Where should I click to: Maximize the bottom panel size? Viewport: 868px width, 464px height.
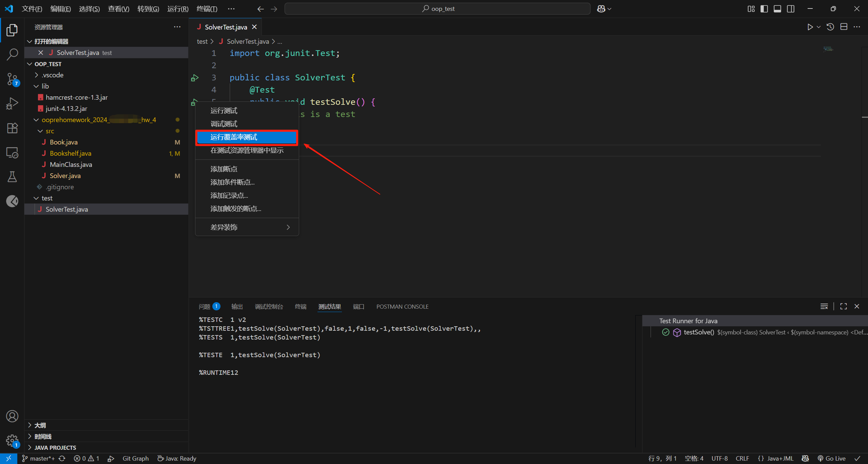(x=844, y=306)
